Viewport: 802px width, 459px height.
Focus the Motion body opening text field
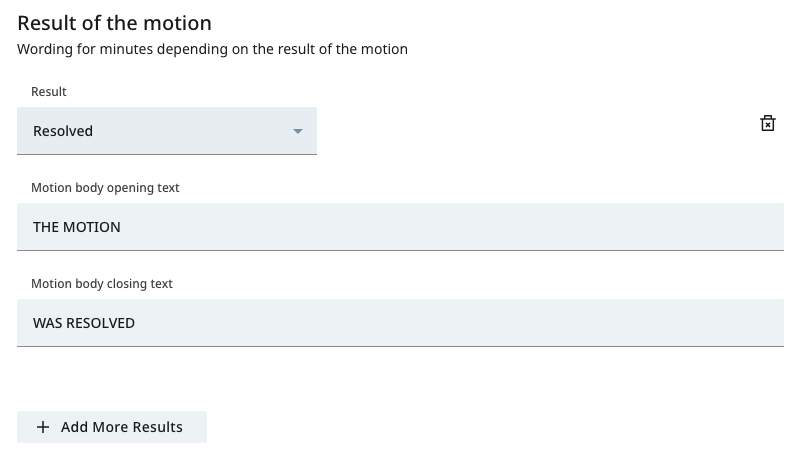pyautogui.click(x=400, y=227)
